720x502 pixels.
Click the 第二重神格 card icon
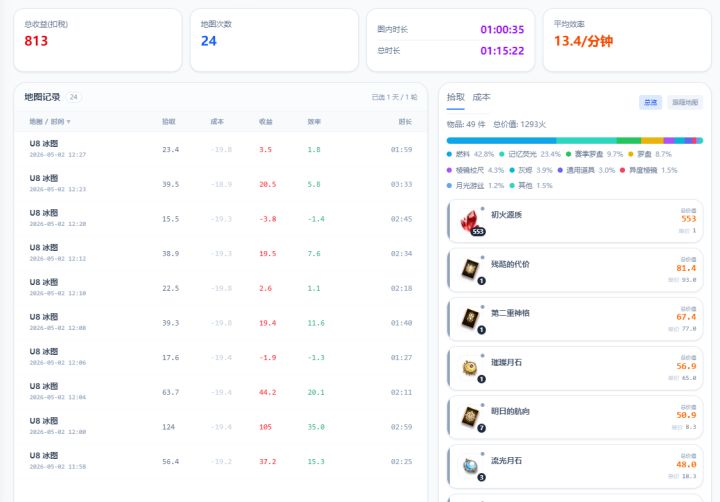tap(470, 318)
